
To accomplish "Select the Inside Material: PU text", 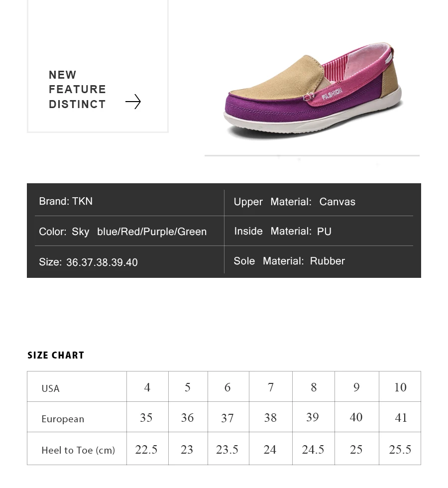I will coord(283,231).
